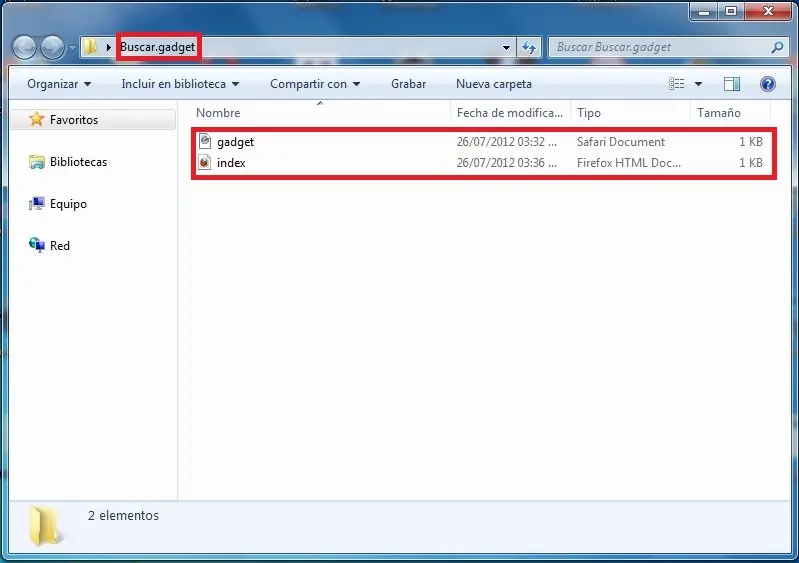Click the Grabar toolbar button
799x563 pixels.
408,84
